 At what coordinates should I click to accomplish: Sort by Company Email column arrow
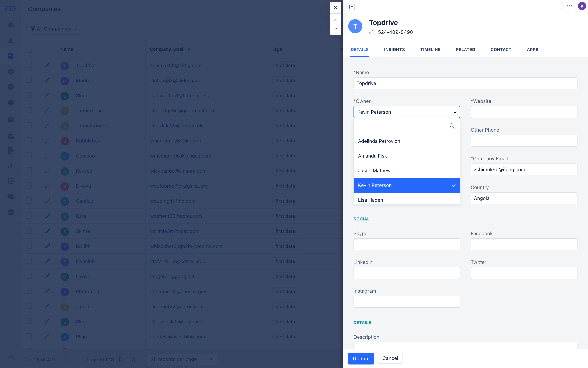[x=189, y=49]
